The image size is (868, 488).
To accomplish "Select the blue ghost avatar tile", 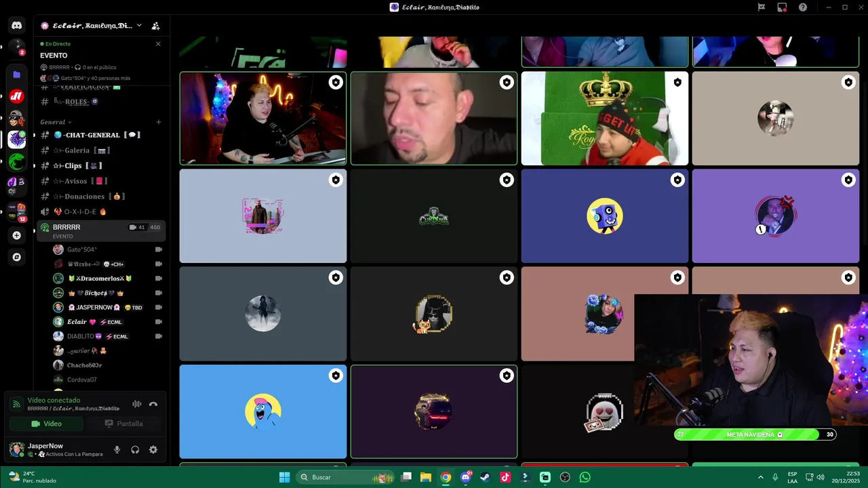I will click(x=263, y=411).
